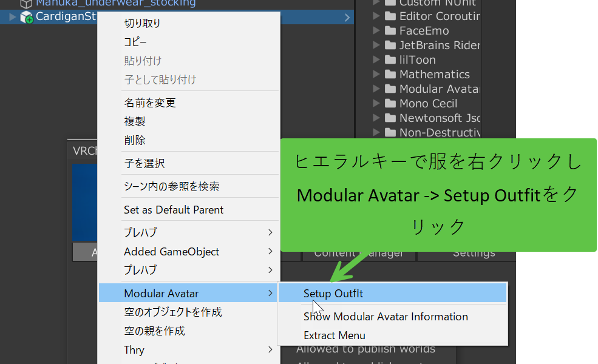Choose シーン内の参照を検索 from the context menu

[x=189, y=186]
